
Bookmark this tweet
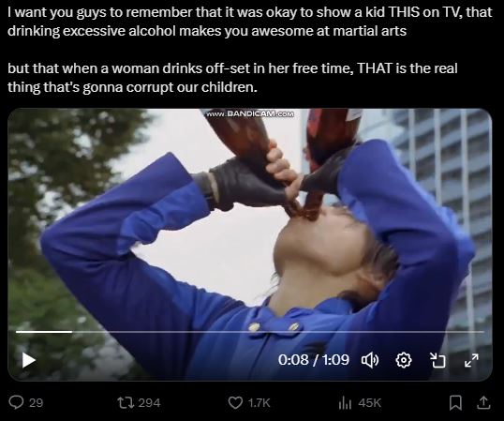coord(455,402)
